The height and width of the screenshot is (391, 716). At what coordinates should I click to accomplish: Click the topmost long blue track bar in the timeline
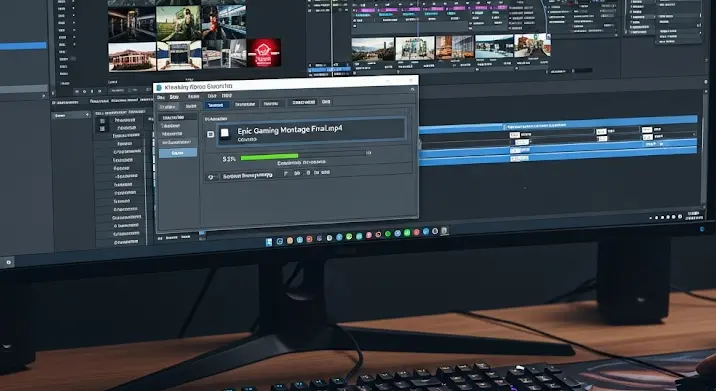[x=558, y=125]
